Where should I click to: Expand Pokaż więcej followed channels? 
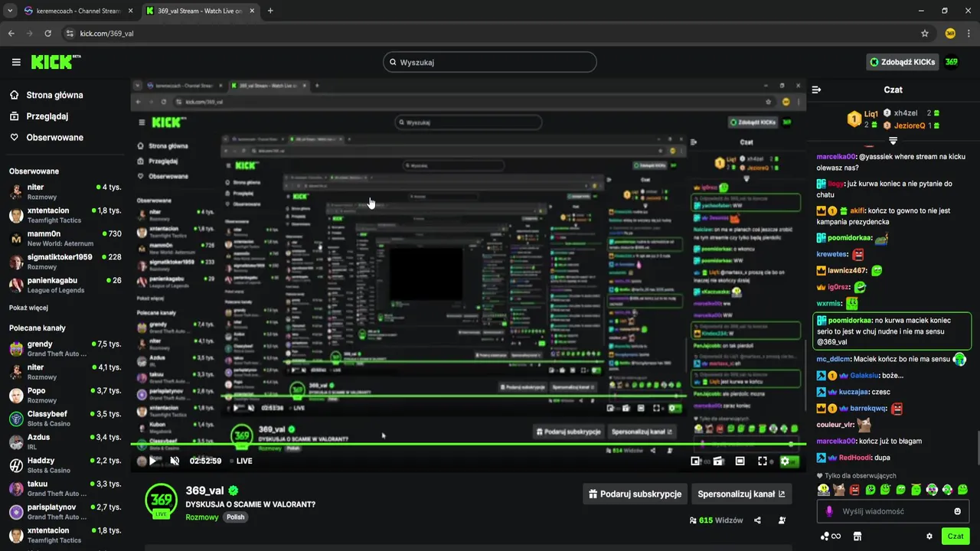point(28,308)
